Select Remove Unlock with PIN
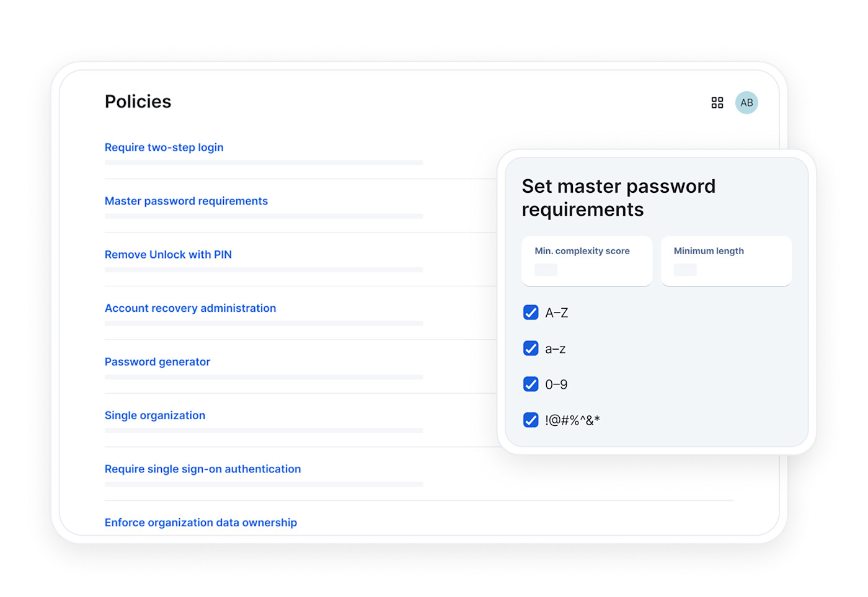 point(168,254)
